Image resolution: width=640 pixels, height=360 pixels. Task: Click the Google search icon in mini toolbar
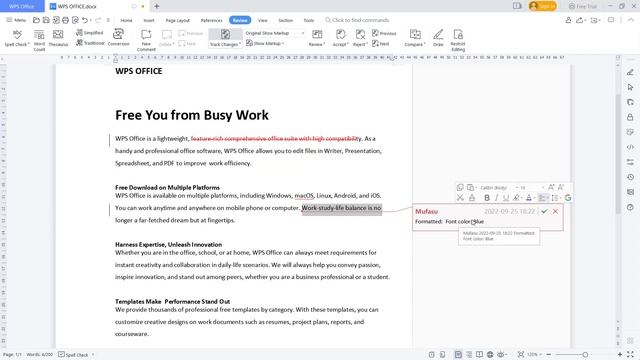(x=568, y=198)
